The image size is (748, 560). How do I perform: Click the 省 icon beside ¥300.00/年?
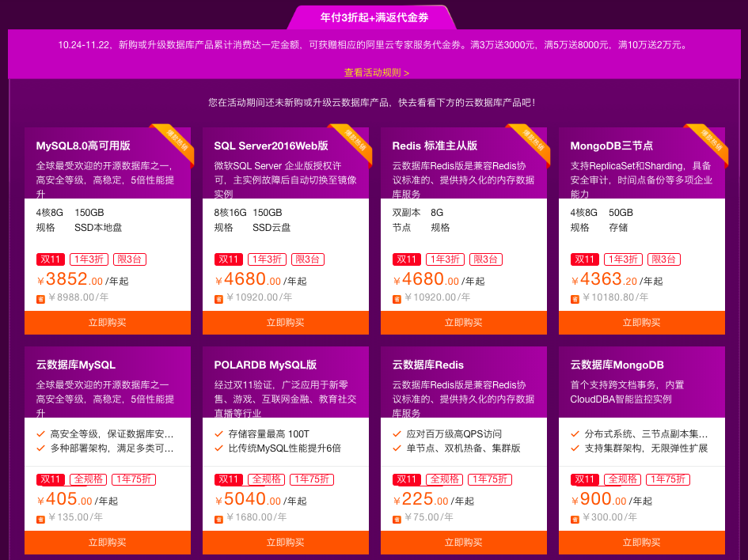(x=575, y=519)
